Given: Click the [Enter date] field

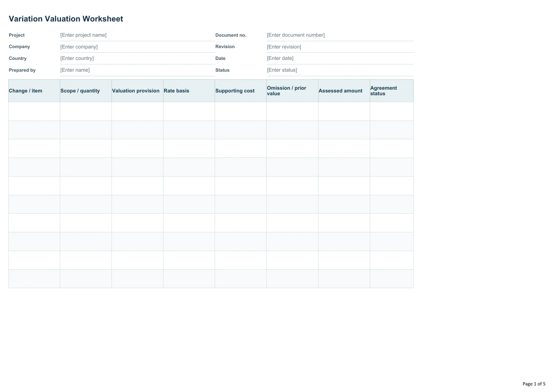Looking at the screenshot, I should point(340,58).
